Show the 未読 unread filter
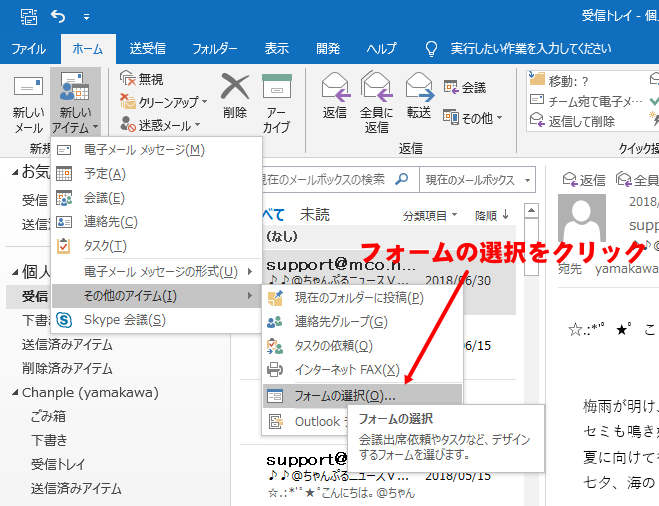The width and height of the screenshot is (659, 506). pyautogui.click(x=315, y=215)
